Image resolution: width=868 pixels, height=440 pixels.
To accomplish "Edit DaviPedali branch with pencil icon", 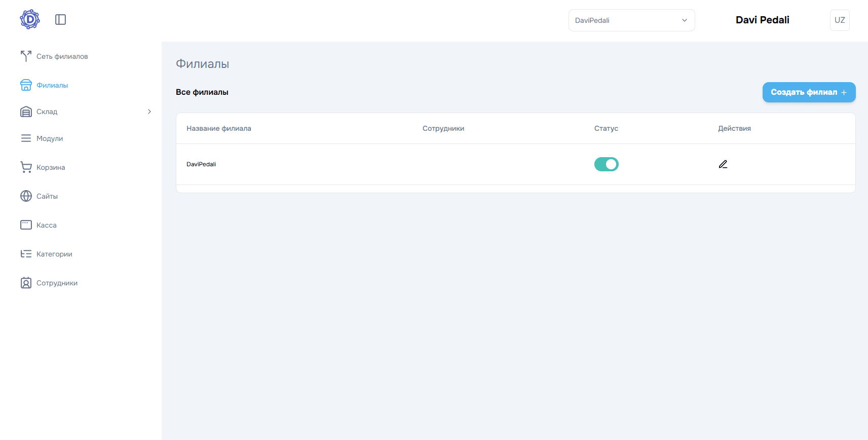I will coord(723,164).
